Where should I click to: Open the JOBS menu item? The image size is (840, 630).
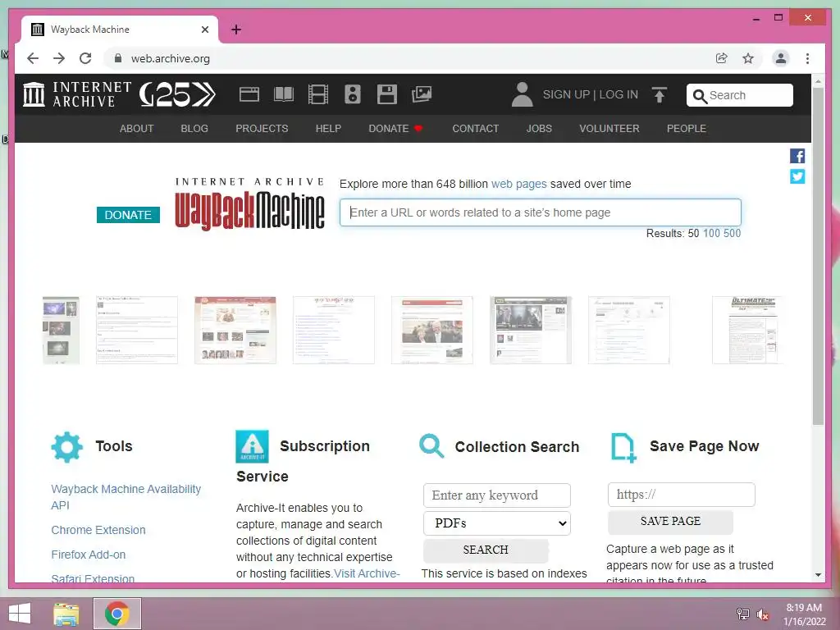(x=539, y=129)
